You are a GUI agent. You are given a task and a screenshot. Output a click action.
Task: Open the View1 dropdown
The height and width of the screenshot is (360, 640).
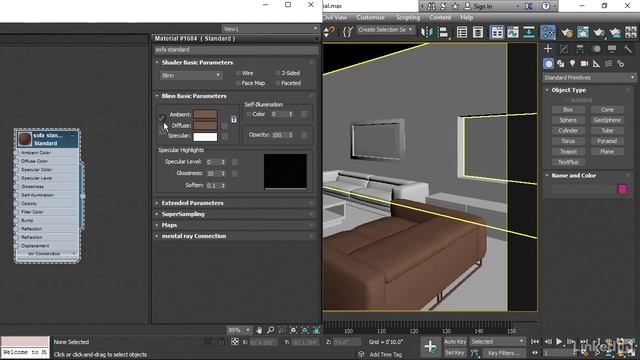[270, 29]
